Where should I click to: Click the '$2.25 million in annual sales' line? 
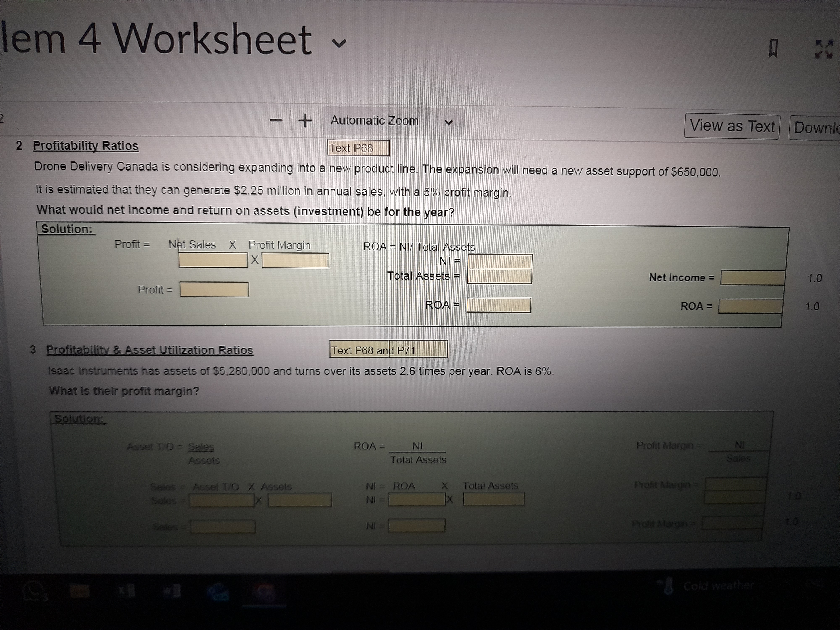273,191
